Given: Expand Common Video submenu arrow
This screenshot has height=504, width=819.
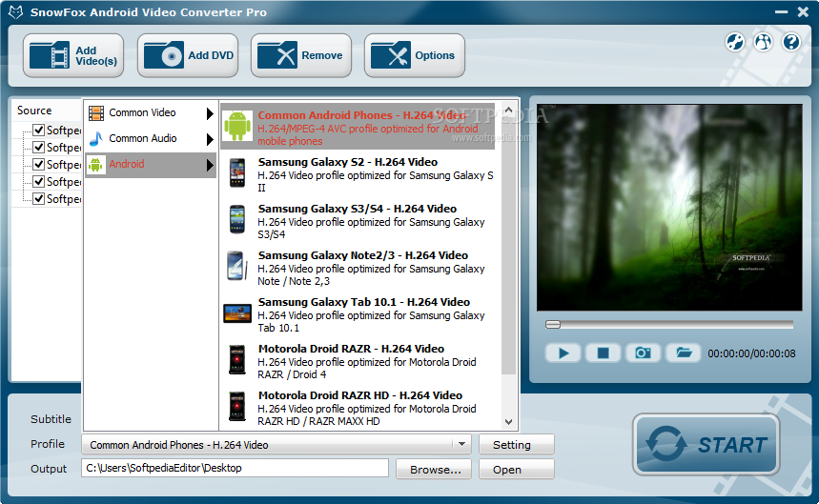Looking at the screenshot, I should click(210, 113).
